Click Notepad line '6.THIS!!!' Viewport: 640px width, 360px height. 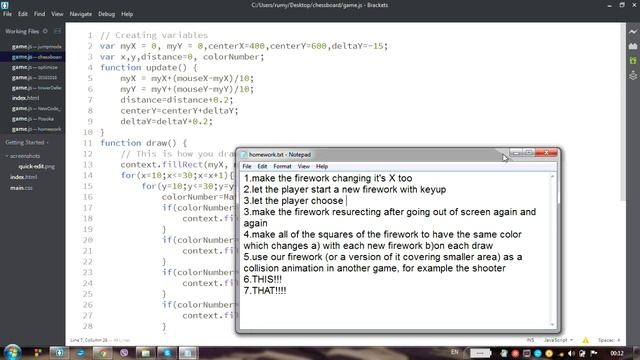point(263,280)
